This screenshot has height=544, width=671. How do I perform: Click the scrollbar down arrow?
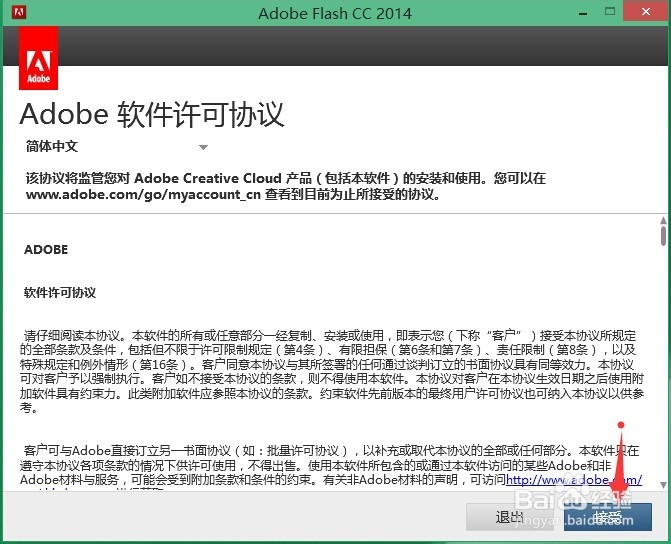click(663, 485)
